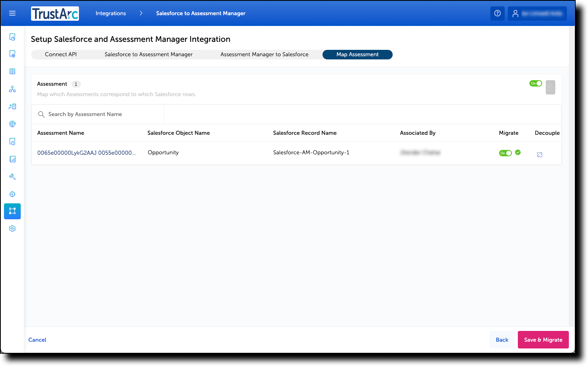
Task: Select the gavel icon in the sidebar
Action: coord(12,176)
